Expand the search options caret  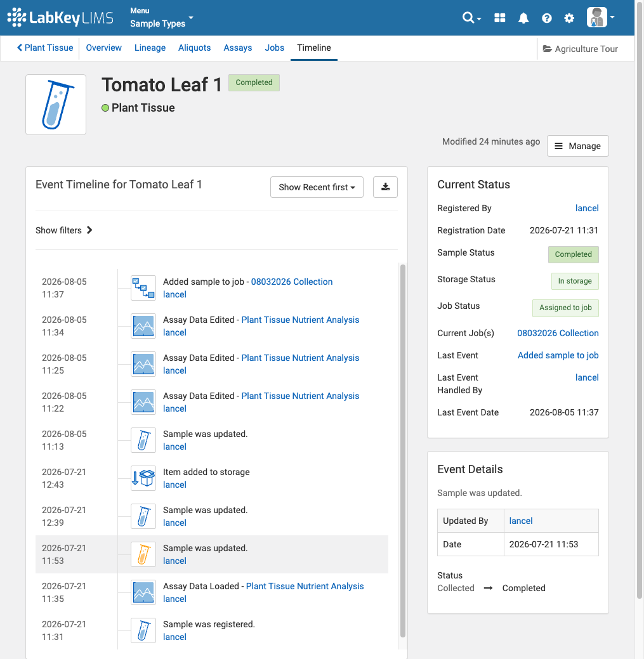(x=479, y=18)
